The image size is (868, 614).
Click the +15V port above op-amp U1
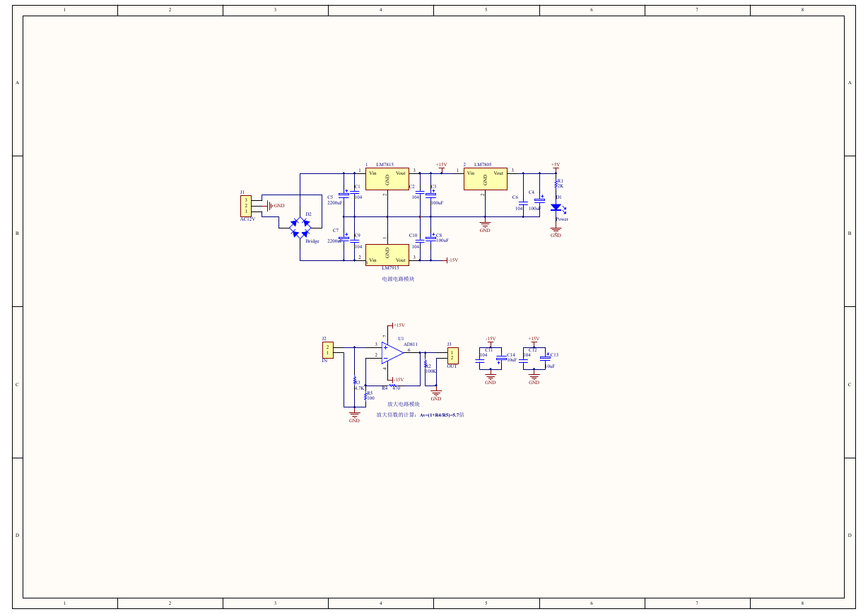click(x=397, y=325)
